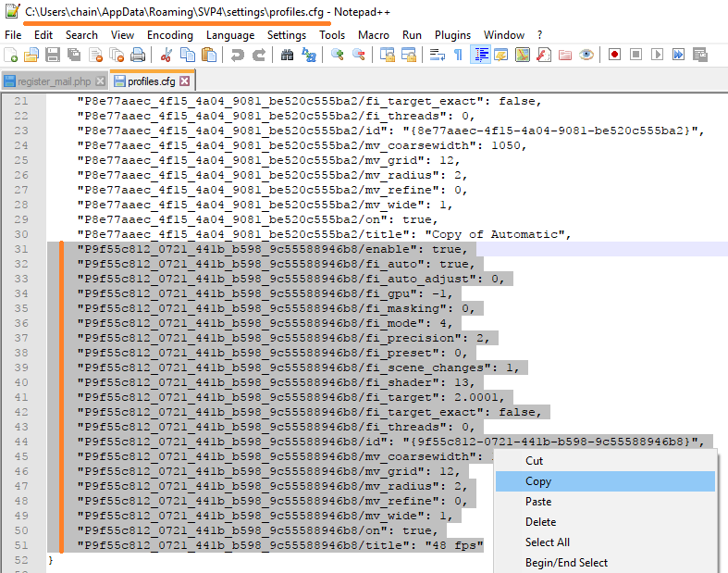Choose Select All in context menu

pos(548,542)
